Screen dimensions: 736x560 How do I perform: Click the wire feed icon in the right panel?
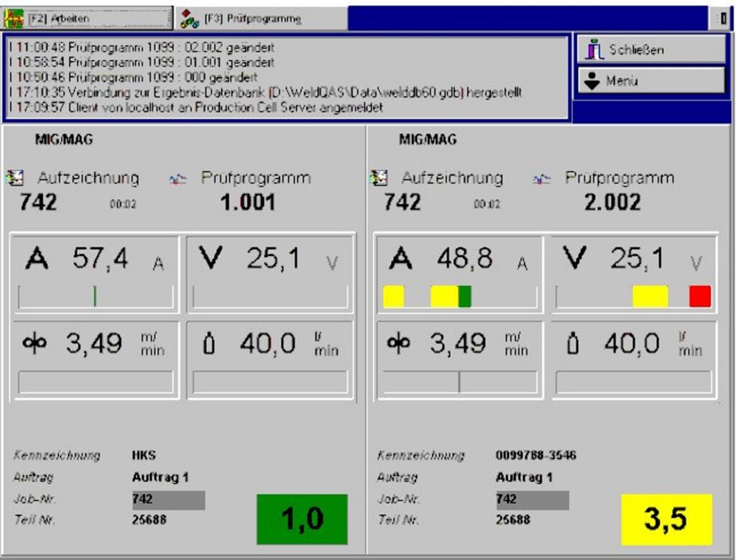pos(400,344)
